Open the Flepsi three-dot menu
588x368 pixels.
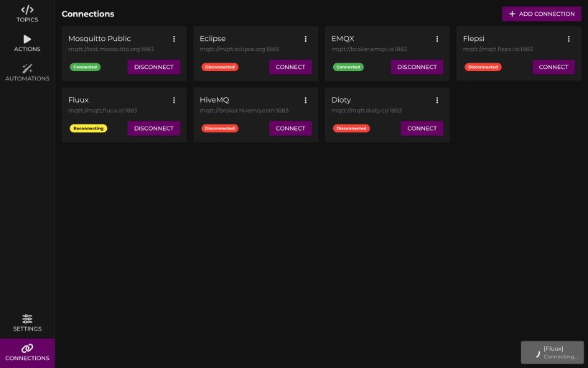coord(569,39)
